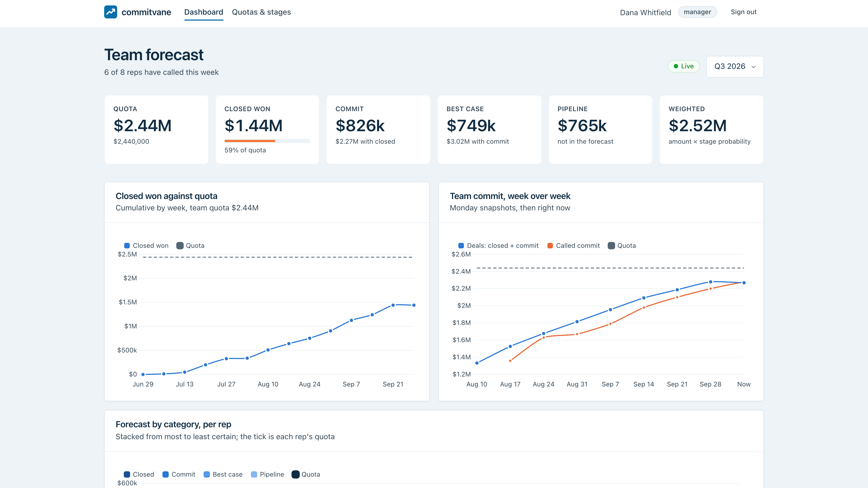The image size is (868, 488).
Task: Click the Dana Whitfield user name
Action: (645, 12)
